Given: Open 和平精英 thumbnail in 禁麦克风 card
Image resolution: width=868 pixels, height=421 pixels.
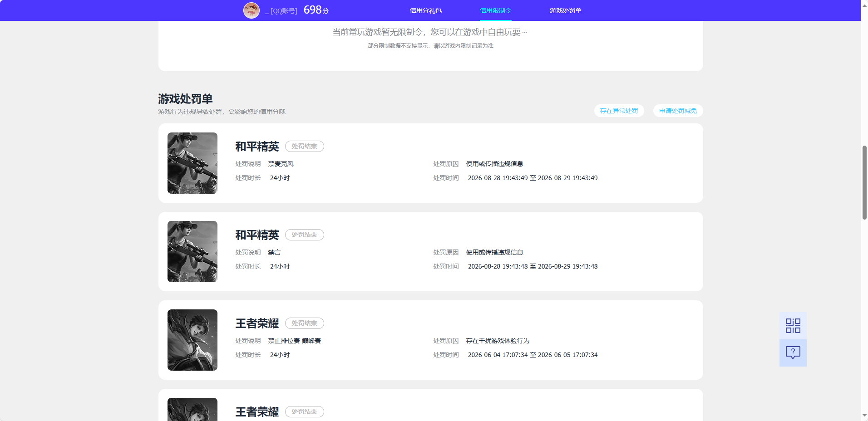Looking at the screenshot, I should 192,163.
